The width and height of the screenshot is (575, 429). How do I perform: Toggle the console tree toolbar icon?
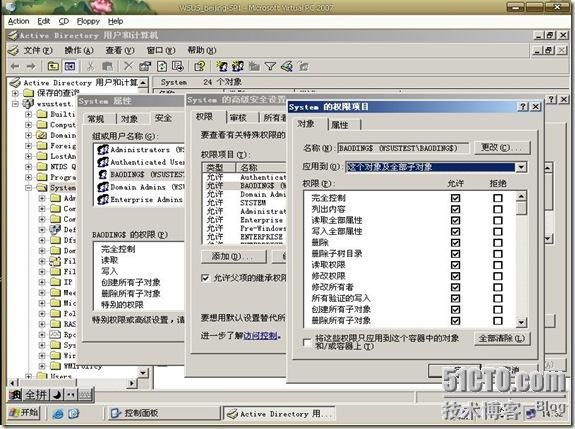coord(70,66)
